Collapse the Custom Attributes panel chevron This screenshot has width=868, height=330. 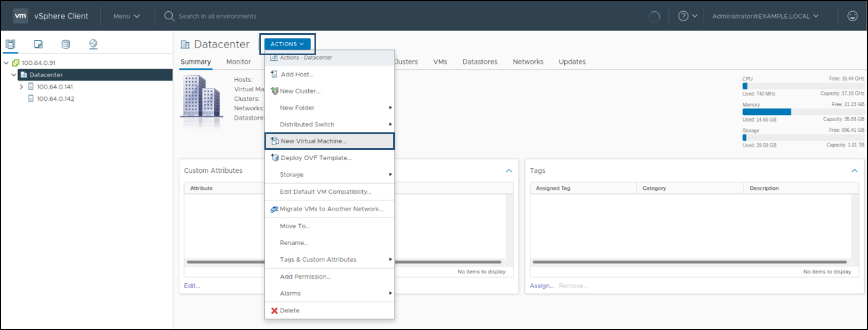(509, 171)
